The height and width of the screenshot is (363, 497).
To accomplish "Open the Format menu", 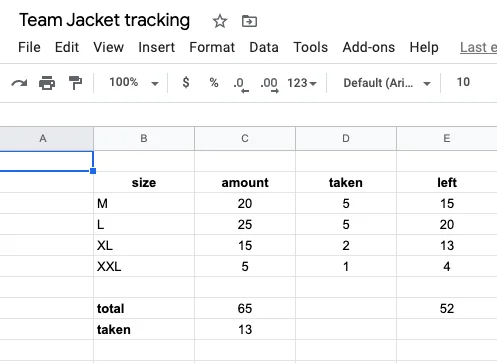I will [212, 47].
